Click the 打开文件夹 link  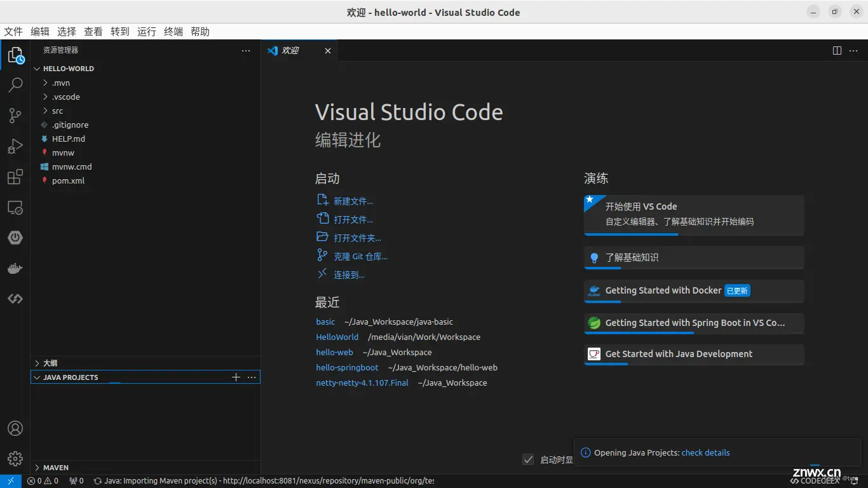[x=358, y=238]
